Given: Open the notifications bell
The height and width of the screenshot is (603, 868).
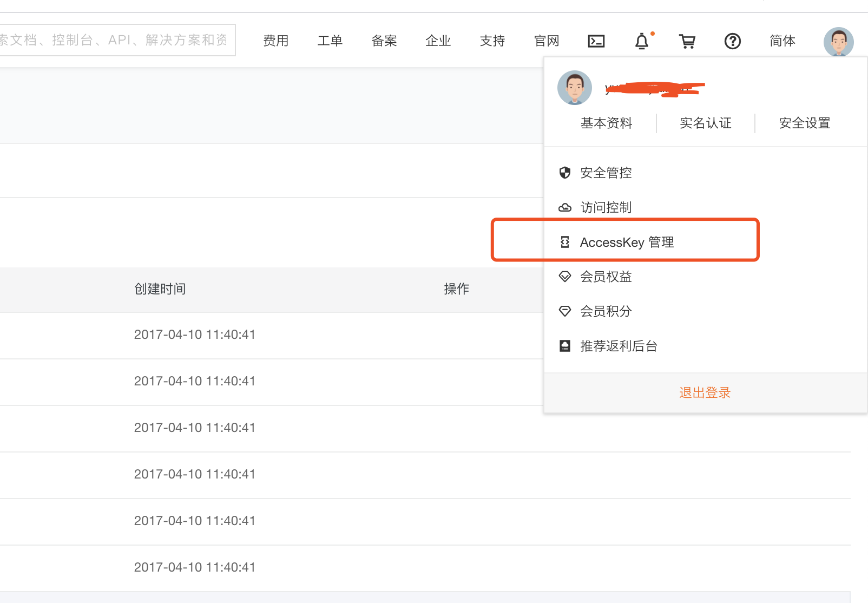Looking at the screenshot, I should [x=642, y=41].
